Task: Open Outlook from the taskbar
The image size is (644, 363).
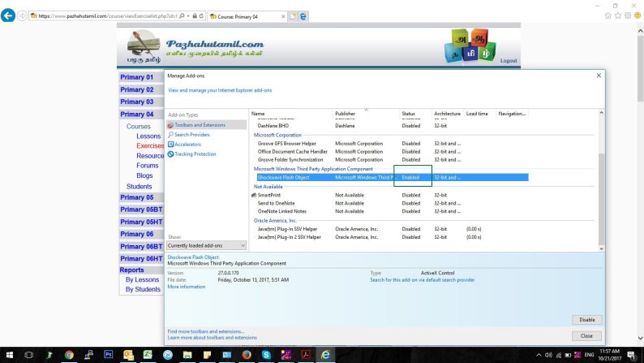Action: [128, 355]
